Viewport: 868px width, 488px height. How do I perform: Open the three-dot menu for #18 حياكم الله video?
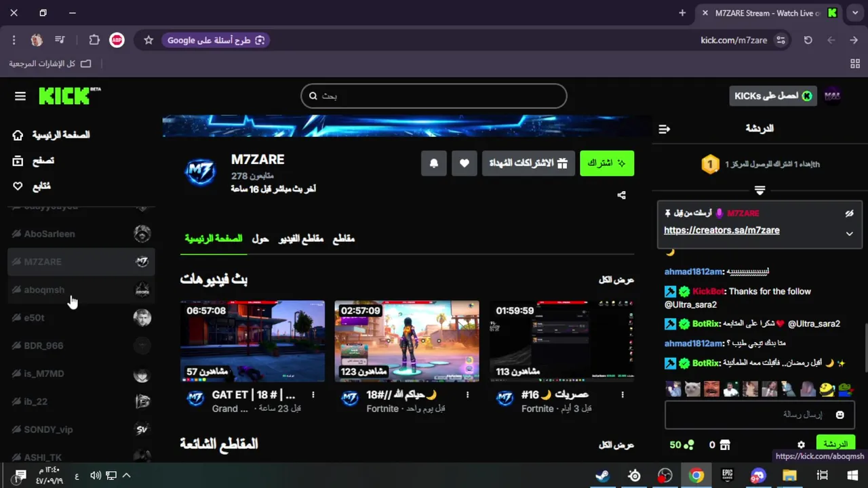click(x=467, y=394)
